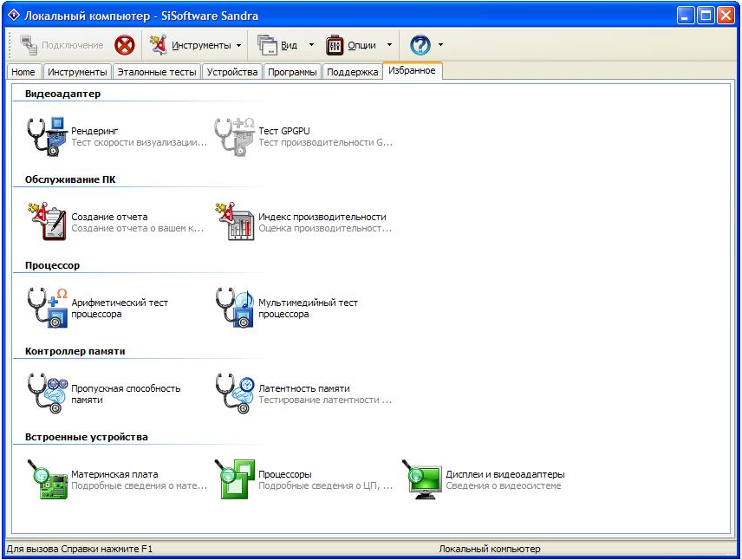Click 'Тест скорости визуализации' description text
This screenshot has width=742, height=560.
tap(139, 142)
